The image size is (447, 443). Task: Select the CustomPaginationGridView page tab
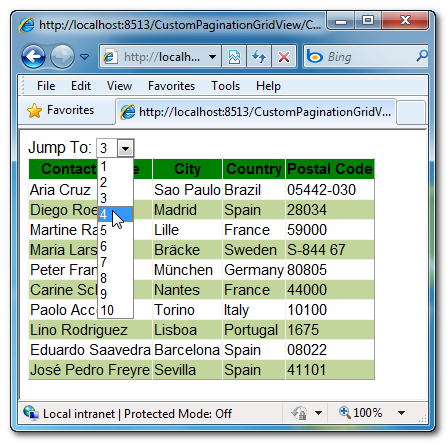pos(256,112)
